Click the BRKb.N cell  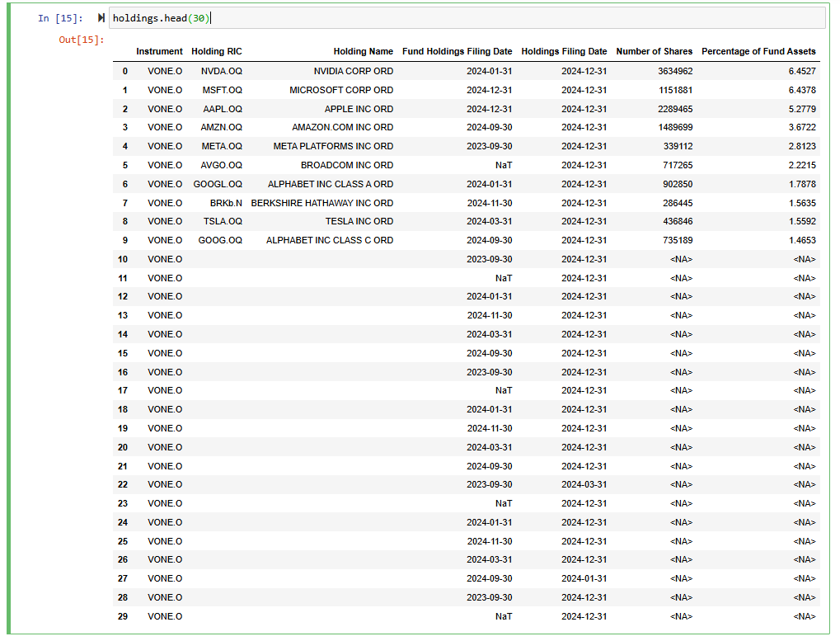point(226,204)
